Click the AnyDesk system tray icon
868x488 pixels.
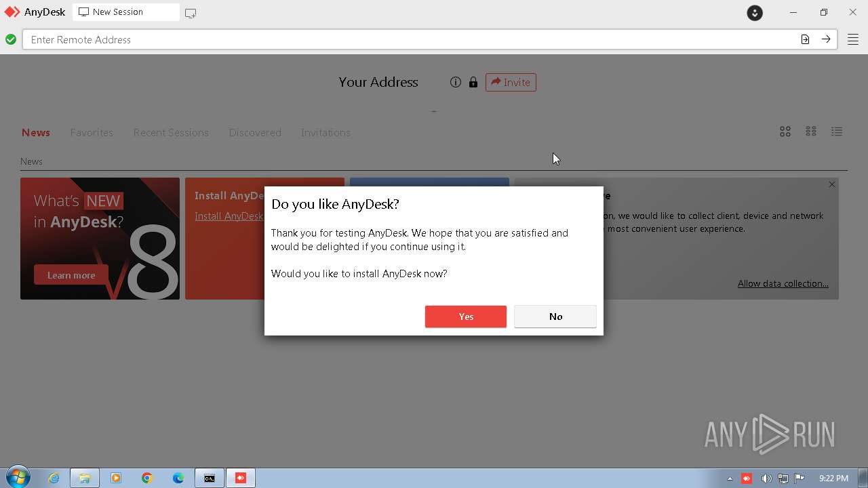[x=747, y=479]
